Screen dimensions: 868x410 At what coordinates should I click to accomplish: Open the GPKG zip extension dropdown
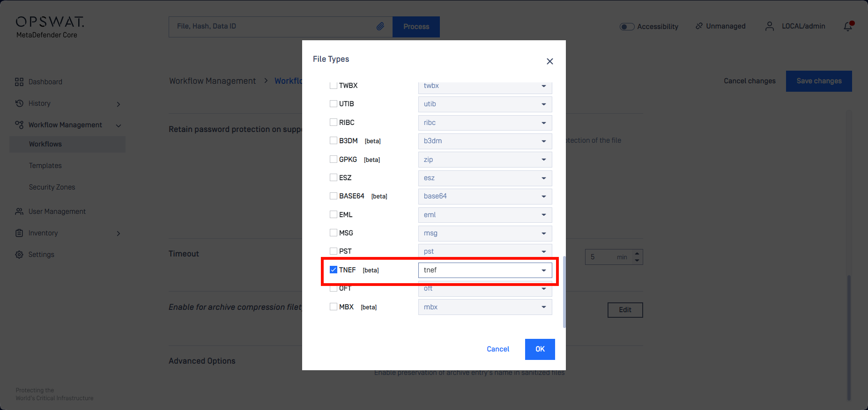point(485,160)
